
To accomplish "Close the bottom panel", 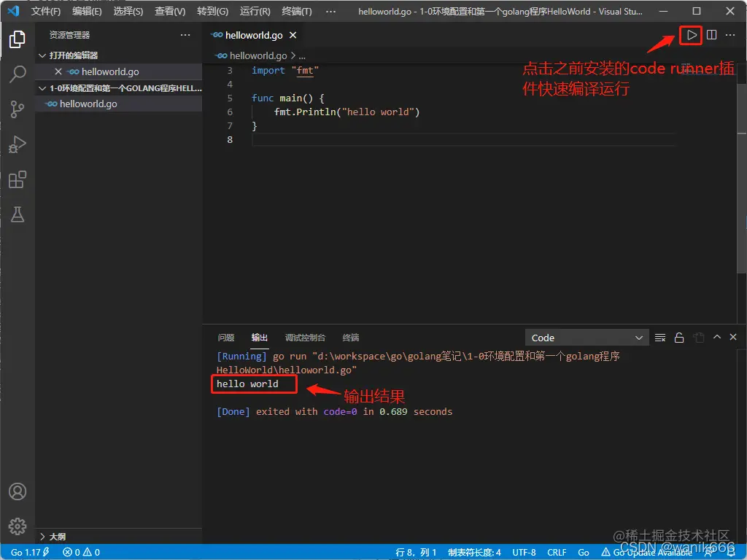I will click(733, 337).
